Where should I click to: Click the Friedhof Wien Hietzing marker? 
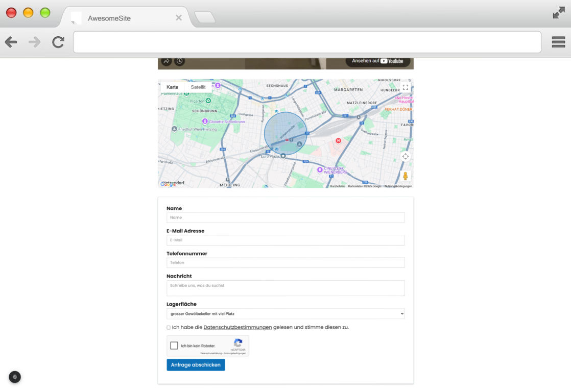[x=175, y=129]
